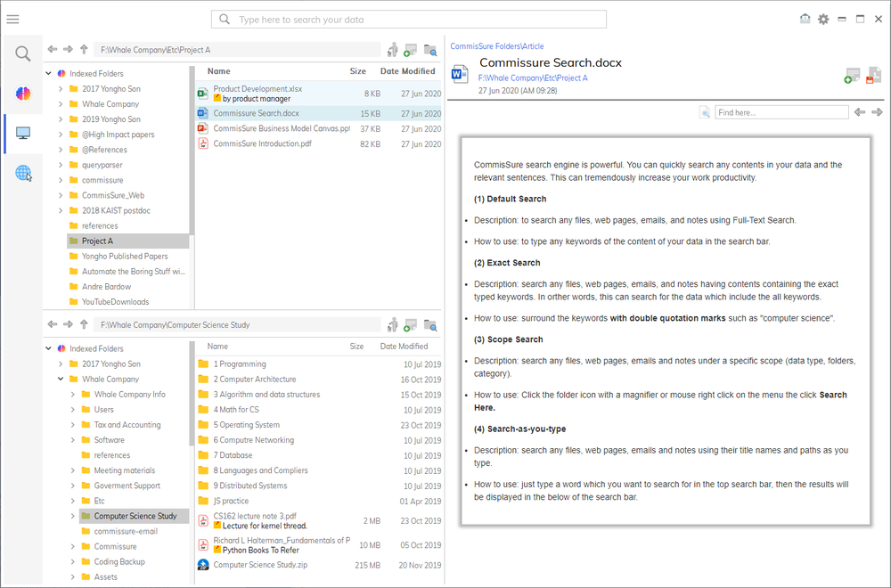Go forward in the Computer Science Study pane
The width and height of the screenshot is (891, 588).
point(69,324)
